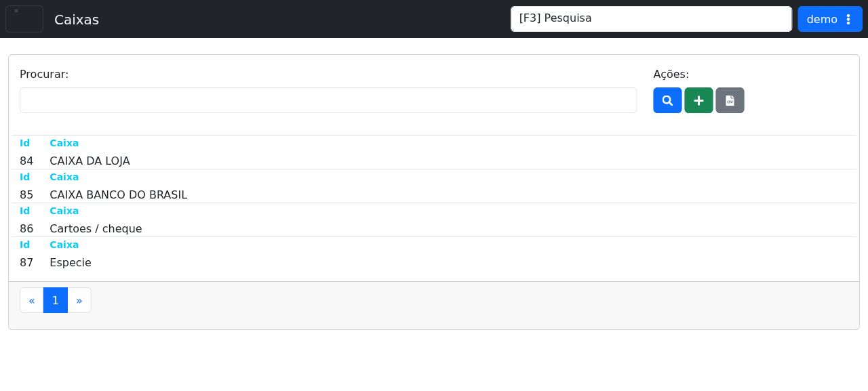
Task: Select page 1 in pagination
Action: point(56,300)
